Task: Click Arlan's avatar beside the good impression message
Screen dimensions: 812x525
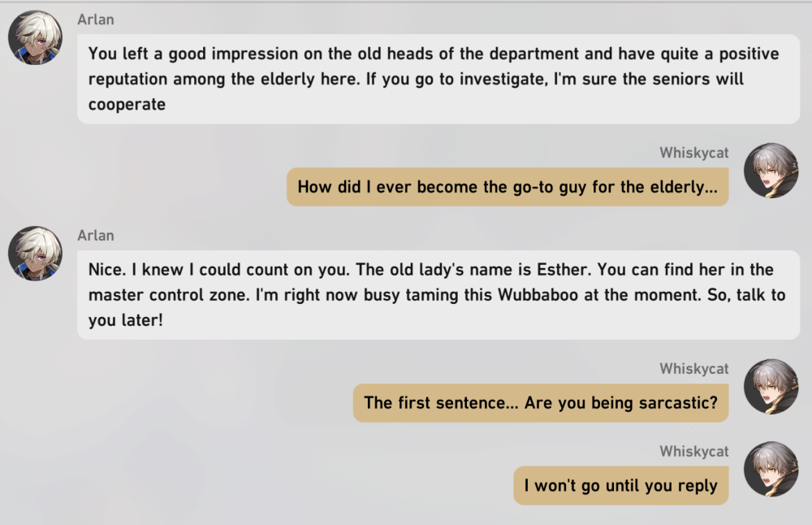Action: 36,38
